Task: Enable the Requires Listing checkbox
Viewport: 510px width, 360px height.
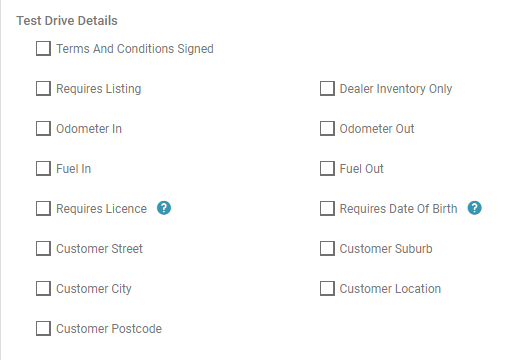Action: point(43,88)
